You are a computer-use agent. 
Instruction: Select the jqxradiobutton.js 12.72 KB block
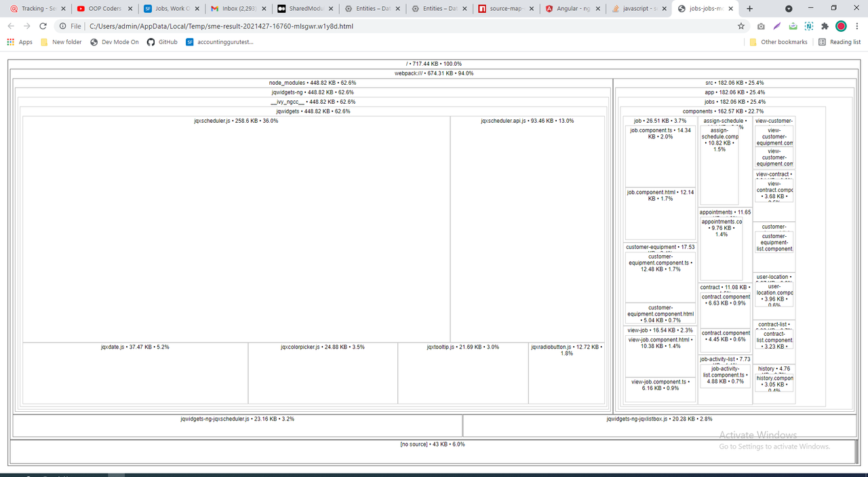pos(566,373)
